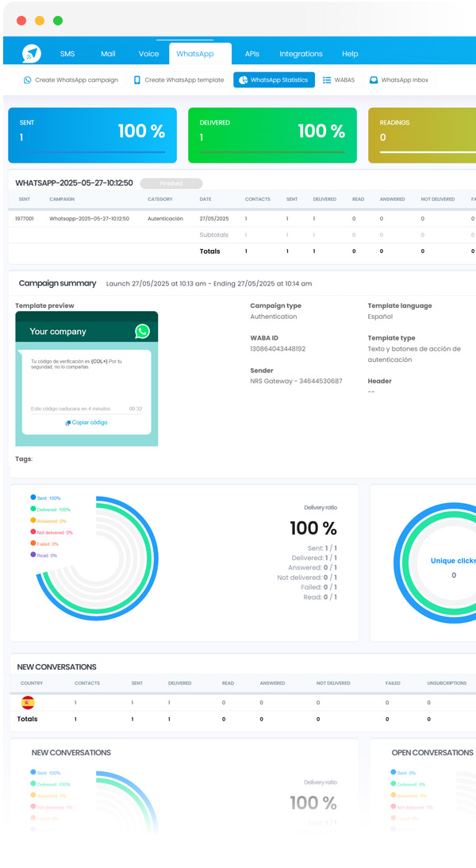
Task: Click the Totals label in New Conversations table
Action: 27,719
